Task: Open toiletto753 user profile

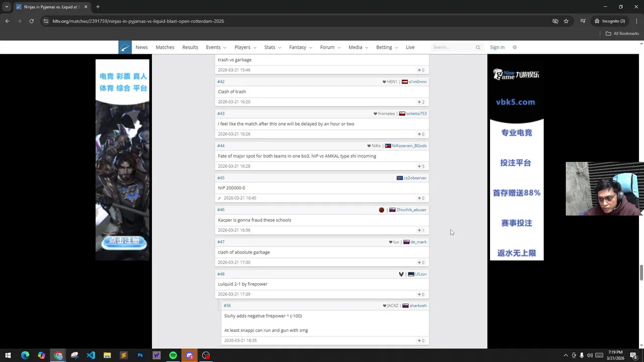Action: 416,114
